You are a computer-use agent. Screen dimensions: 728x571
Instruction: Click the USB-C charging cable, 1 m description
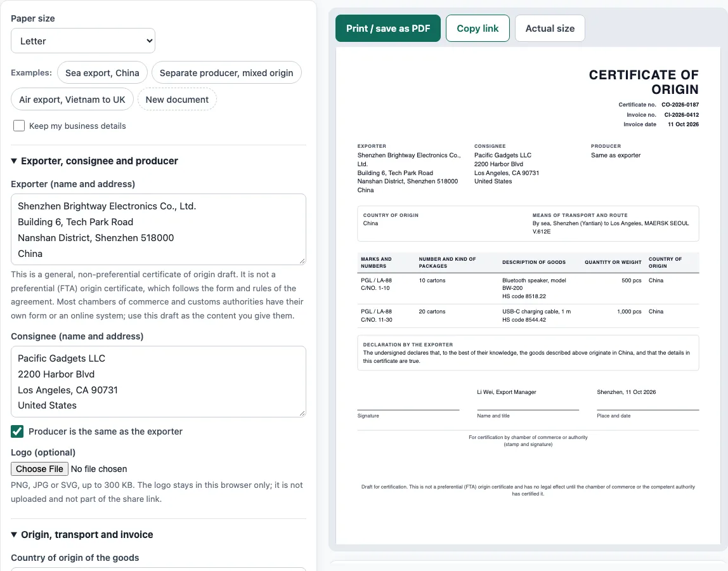[536, 312]
